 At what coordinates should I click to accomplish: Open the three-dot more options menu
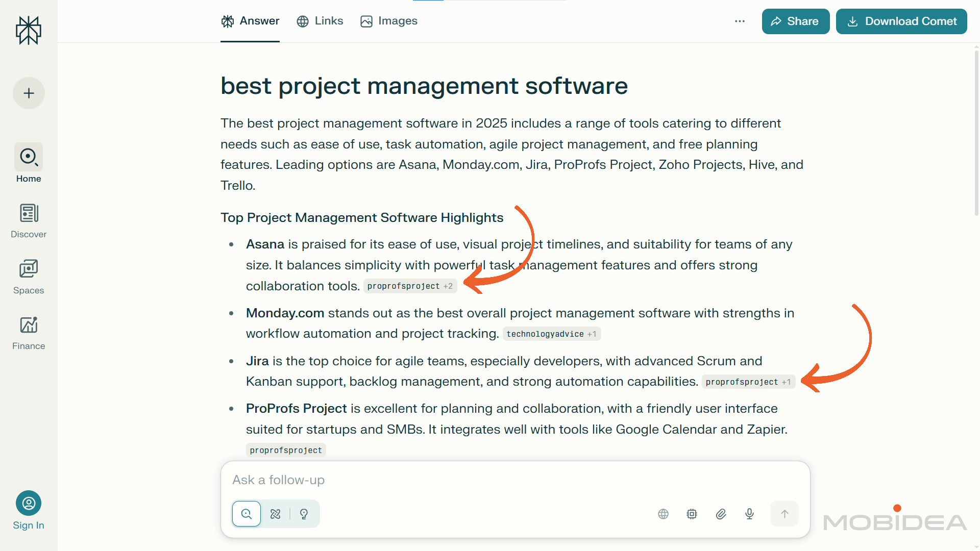[x=740, y=21]
